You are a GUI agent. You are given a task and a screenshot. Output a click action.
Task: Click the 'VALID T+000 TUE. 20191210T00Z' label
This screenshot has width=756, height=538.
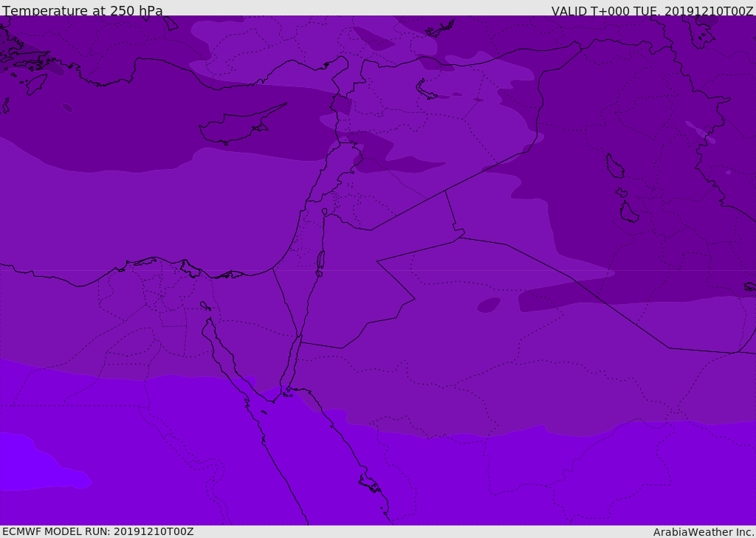(653, 10)
